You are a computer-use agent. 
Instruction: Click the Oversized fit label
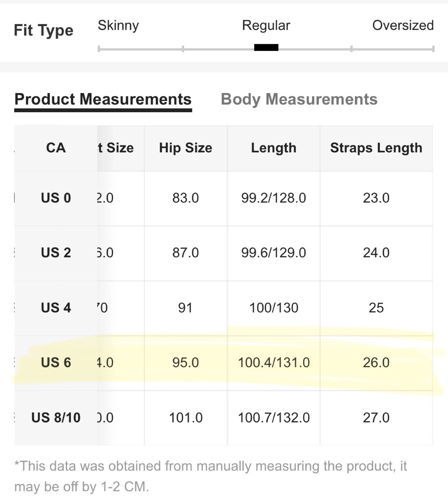point(403,25)
